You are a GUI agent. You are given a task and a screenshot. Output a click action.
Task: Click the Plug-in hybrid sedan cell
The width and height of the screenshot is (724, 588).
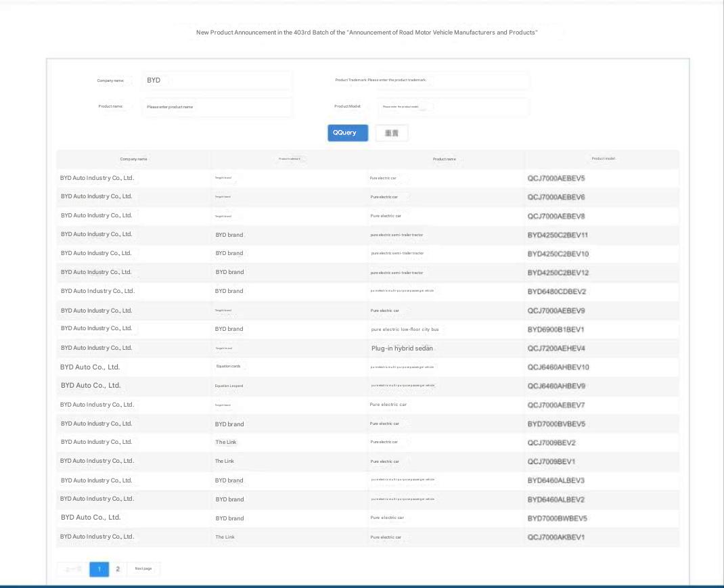[x=402, y=348]
